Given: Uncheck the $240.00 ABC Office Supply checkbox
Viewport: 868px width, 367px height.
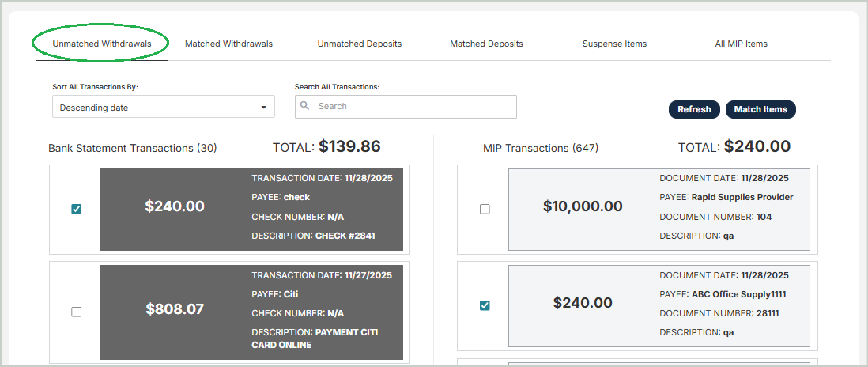Looking at the screenshot, I should pos(485,305).
